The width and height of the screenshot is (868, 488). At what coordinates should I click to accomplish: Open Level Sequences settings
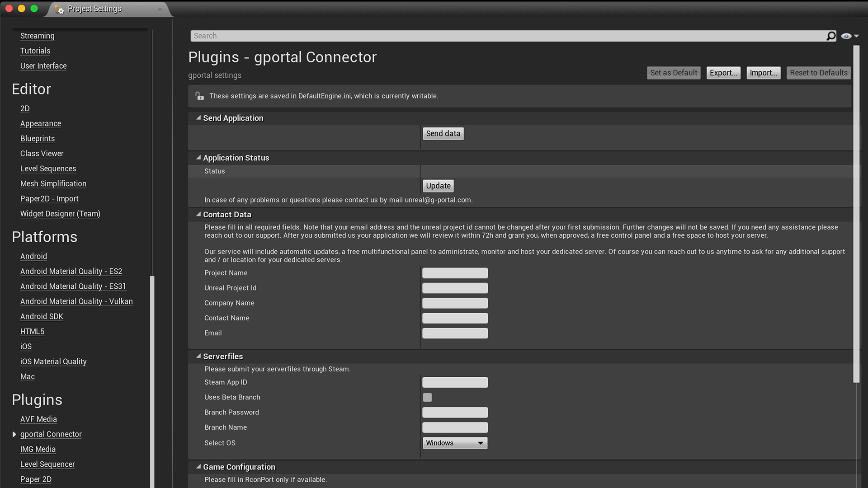tap(48, 169)
